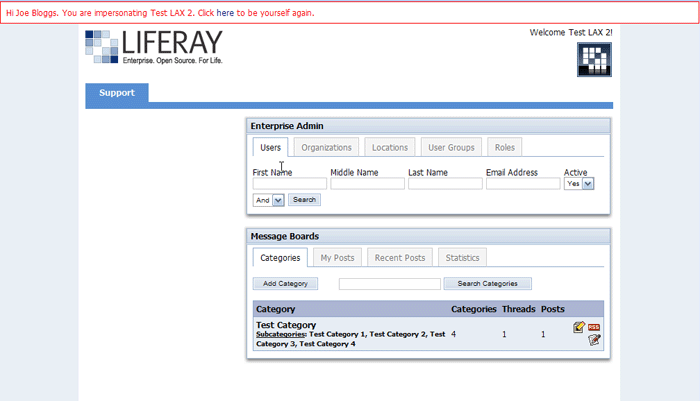Click the permissions icon for Test Category
Image resolution: width=700 pixels, height=401 pixels.
pyautogui.click(x=594, y=340)
